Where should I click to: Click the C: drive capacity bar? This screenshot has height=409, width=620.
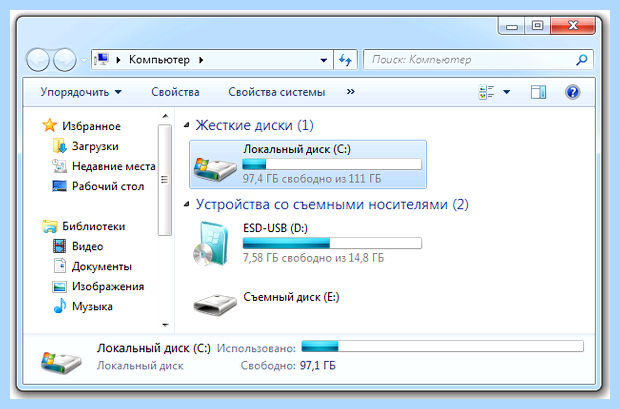click(x=332, y=164)
